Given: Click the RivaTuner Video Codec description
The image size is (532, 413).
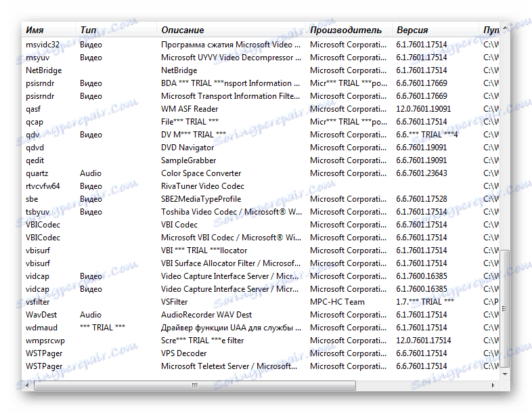Looking at the screenshot, I should 202,186.
